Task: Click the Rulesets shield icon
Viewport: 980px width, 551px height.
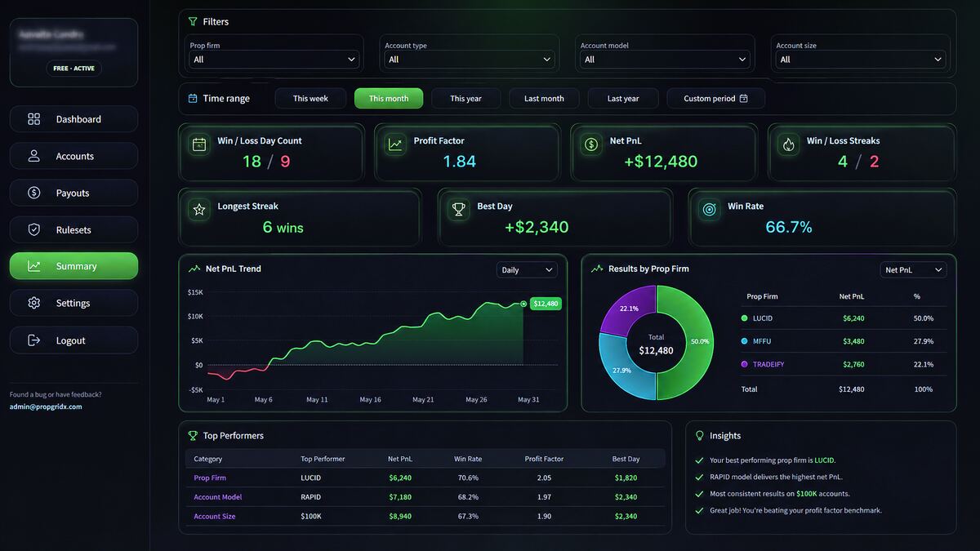Action: 33,229
